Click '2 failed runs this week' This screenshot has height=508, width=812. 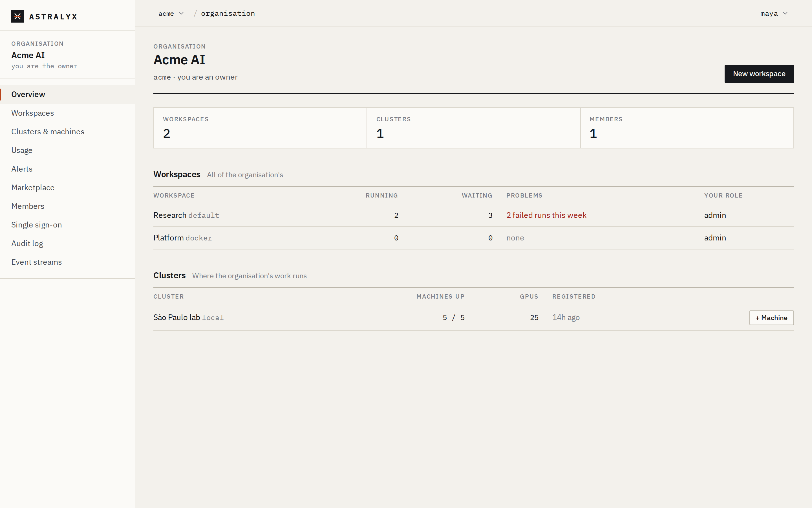point(546,215)
